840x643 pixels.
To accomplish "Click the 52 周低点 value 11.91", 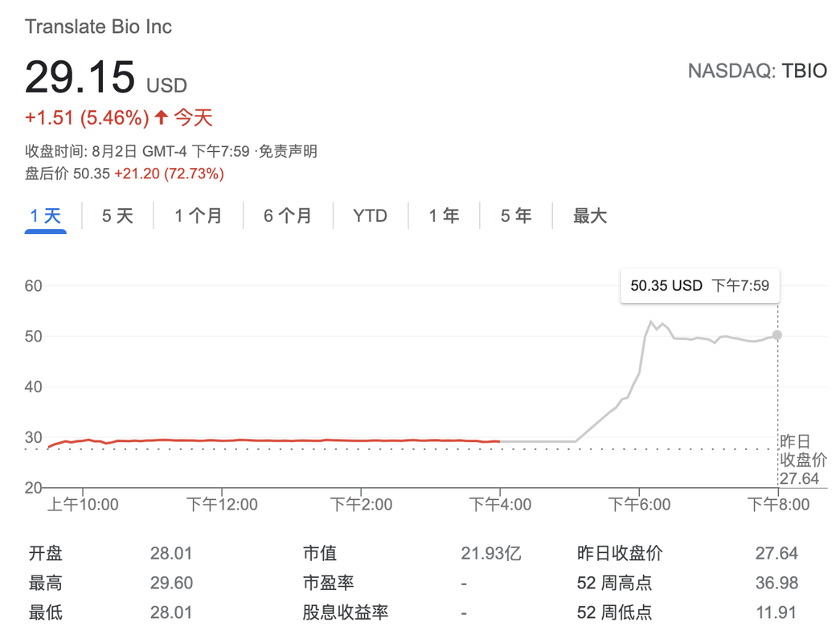I will [x=776, y=612].
